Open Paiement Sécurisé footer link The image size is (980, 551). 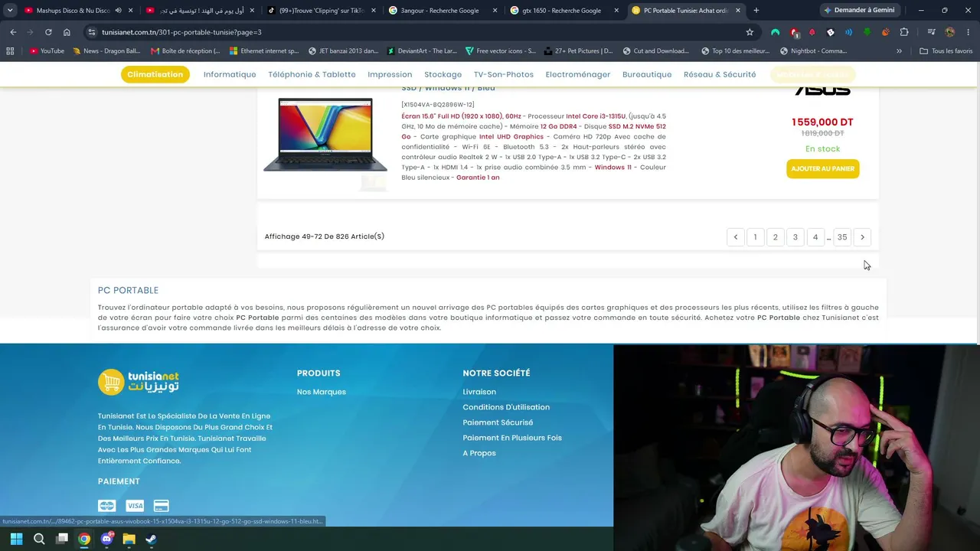[498, 422]
